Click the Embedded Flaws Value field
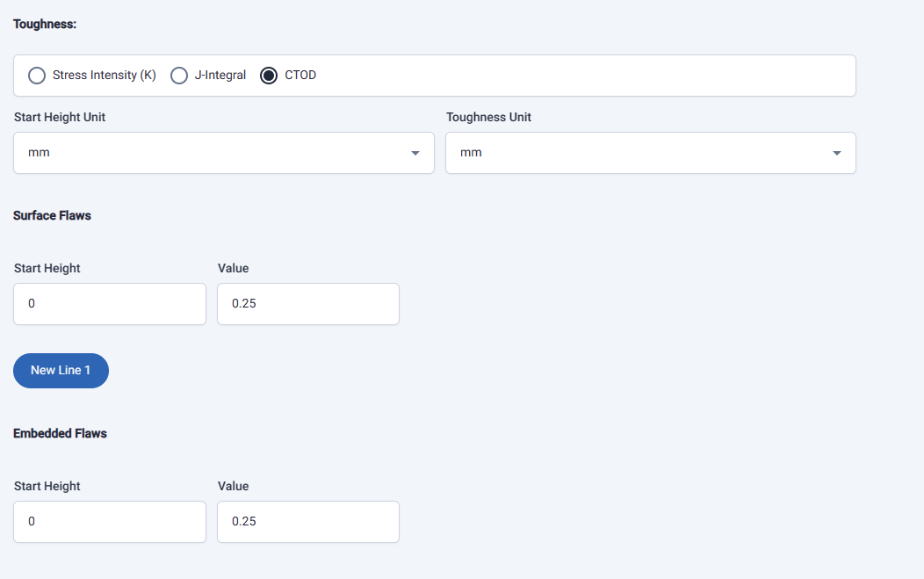This screenshot has width=924, height=579. pos(307,522)
